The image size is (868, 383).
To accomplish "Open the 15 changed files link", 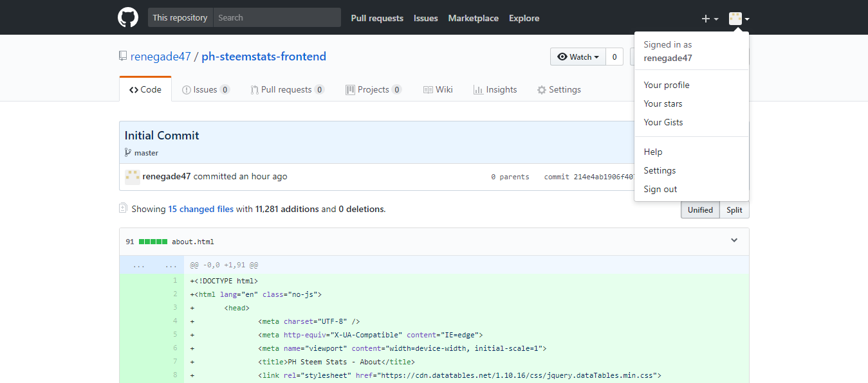I will pyautogui.click(x=201, y=209).
